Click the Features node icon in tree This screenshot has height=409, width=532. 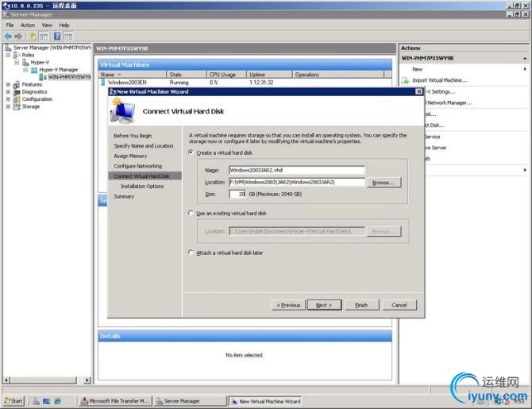click(x=17, y=84)
